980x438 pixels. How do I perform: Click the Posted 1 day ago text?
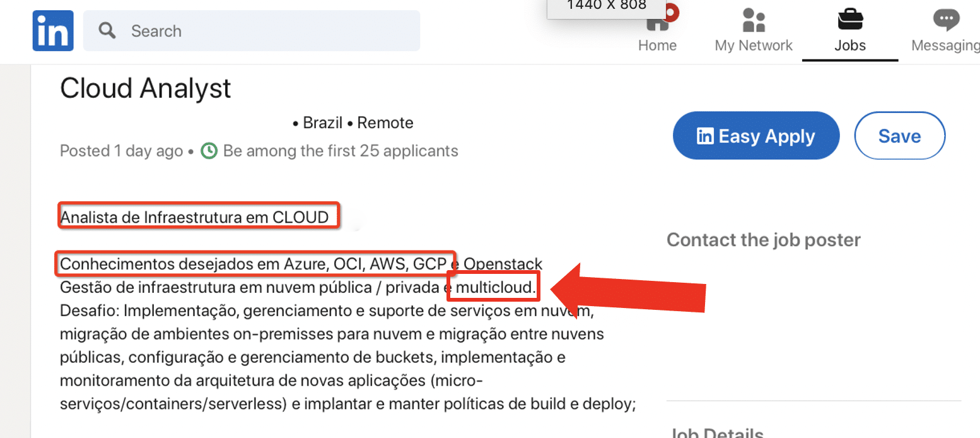tap(121, 151)
